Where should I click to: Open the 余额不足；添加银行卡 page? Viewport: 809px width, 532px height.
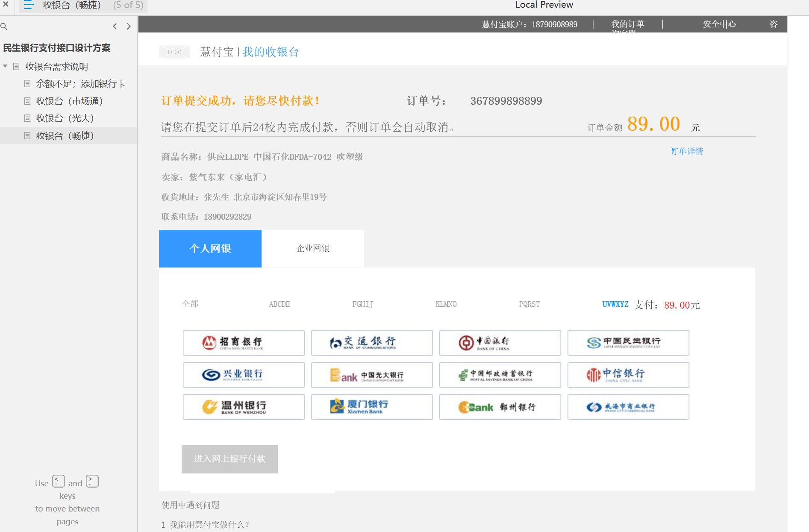click(x=81, y=84)
